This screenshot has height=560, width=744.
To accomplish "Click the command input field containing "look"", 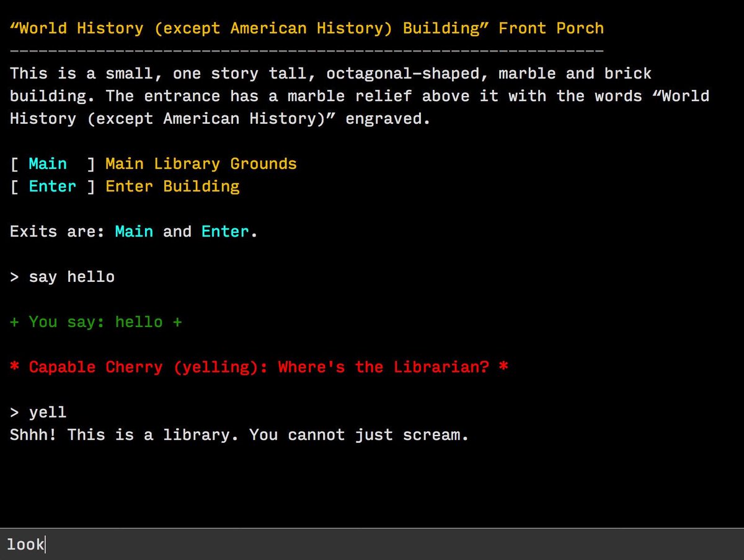I will 372,545.
